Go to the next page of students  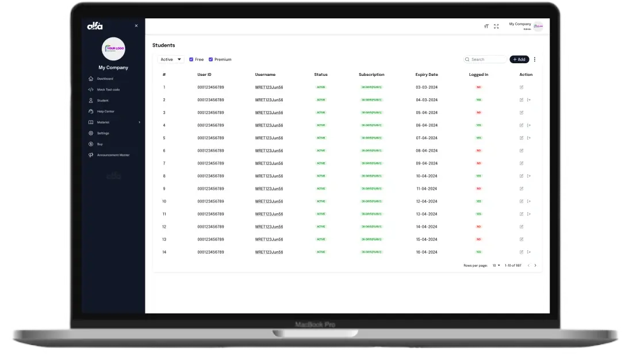(535, 266)
